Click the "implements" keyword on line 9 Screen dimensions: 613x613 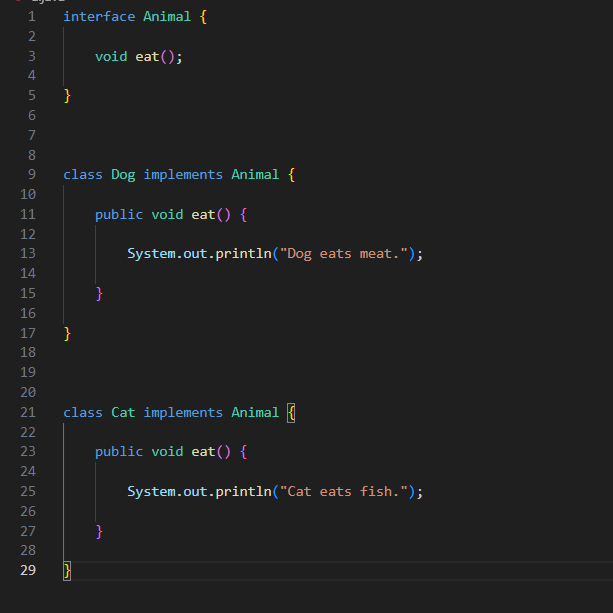pos(183,174)
